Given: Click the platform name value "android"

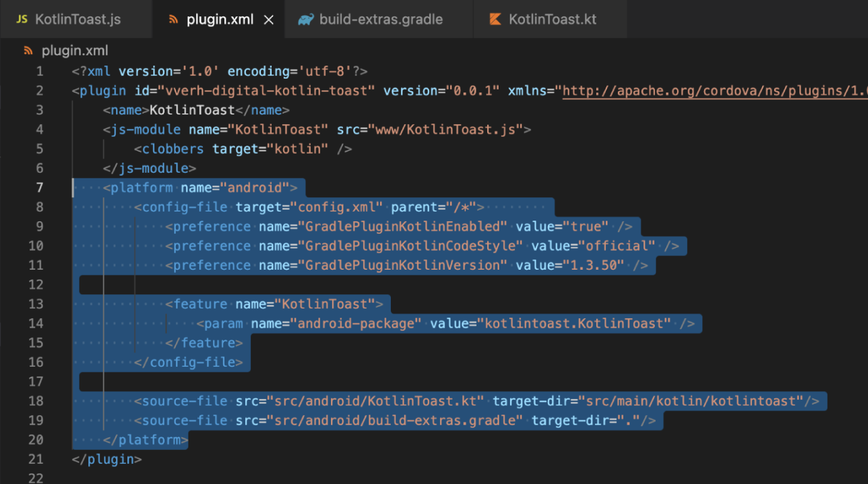Looking at the screenshot, I should coord(254,188).
